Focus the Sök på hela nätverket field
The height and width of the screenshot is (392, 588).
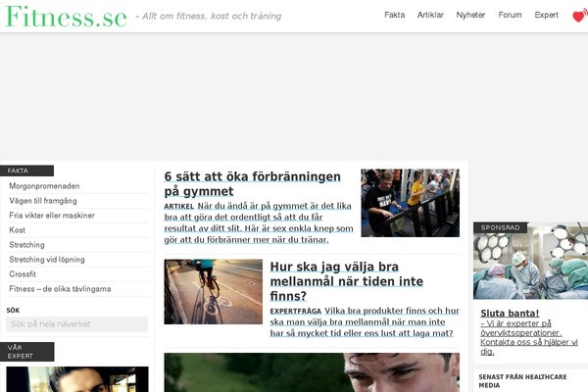click(76, 324)
